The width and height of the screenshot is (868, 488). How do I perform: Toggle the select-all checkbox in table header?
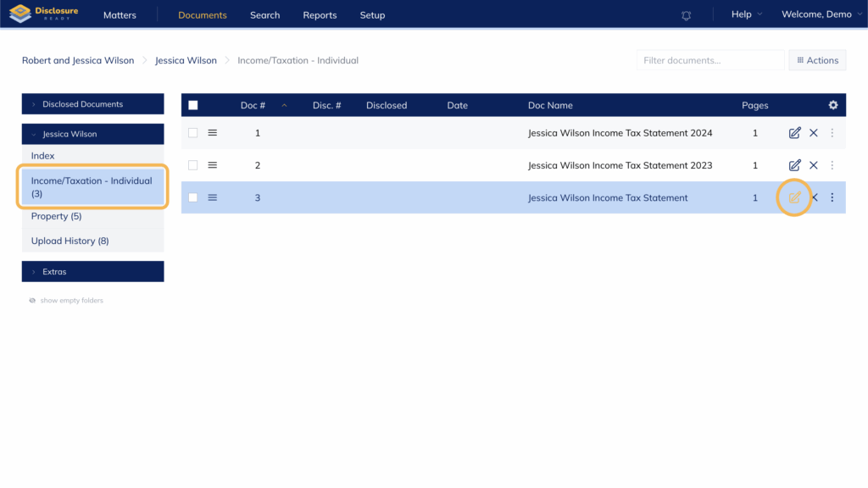(193, 105)
